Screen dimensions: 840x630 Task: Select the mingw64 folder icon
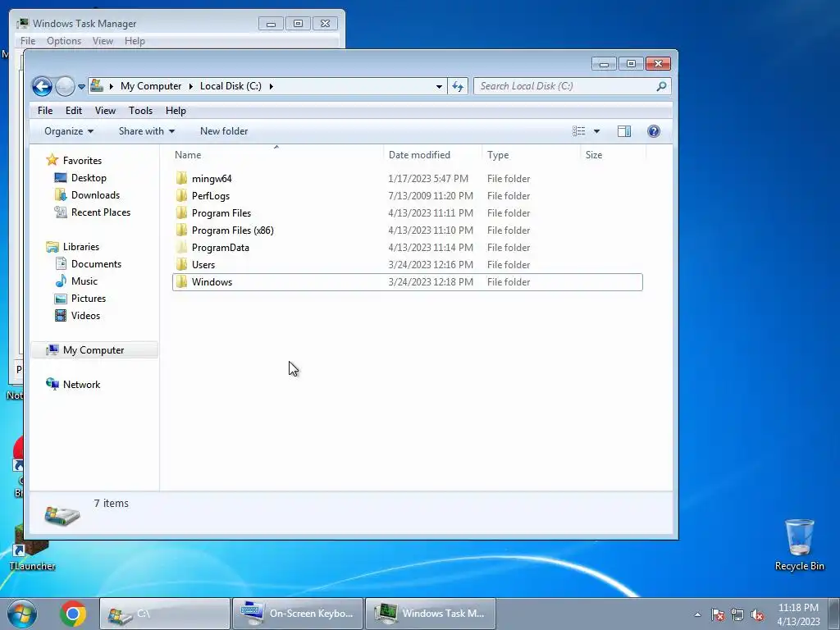[181, 178]
